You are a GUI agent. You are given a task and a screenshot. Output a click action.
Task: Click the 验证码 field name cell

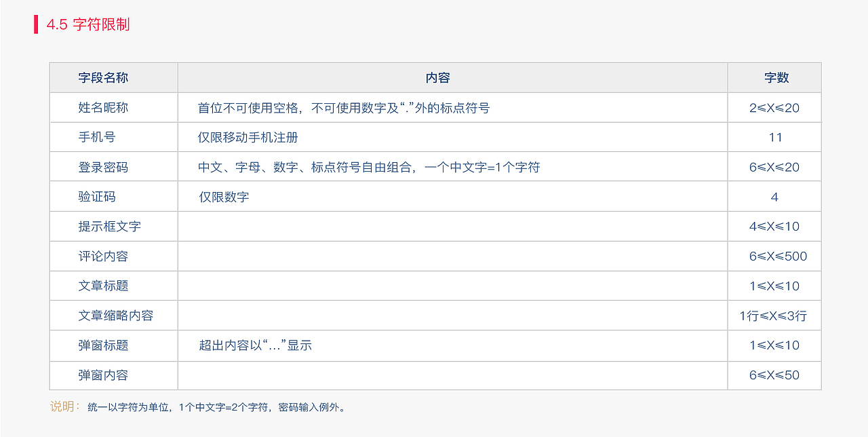[97, 197]
